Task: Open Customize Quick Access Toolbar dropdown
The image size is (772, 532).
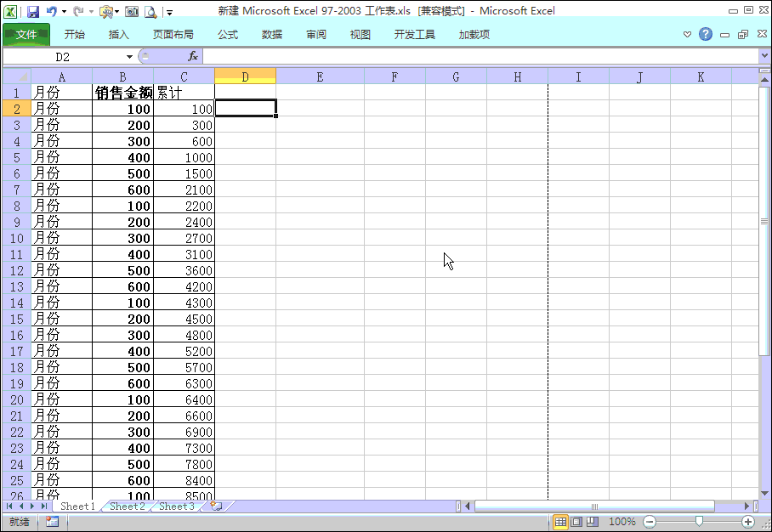Action: tap(169, 12)
